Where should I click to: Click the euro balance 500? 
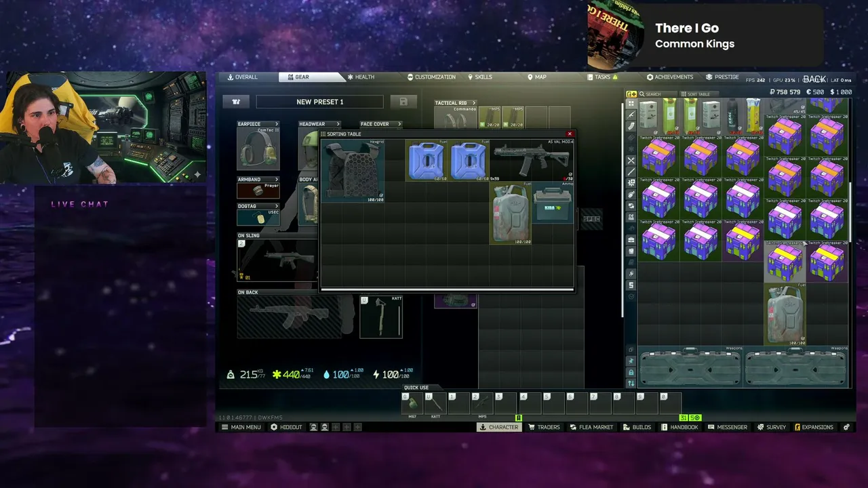(814, 92)
